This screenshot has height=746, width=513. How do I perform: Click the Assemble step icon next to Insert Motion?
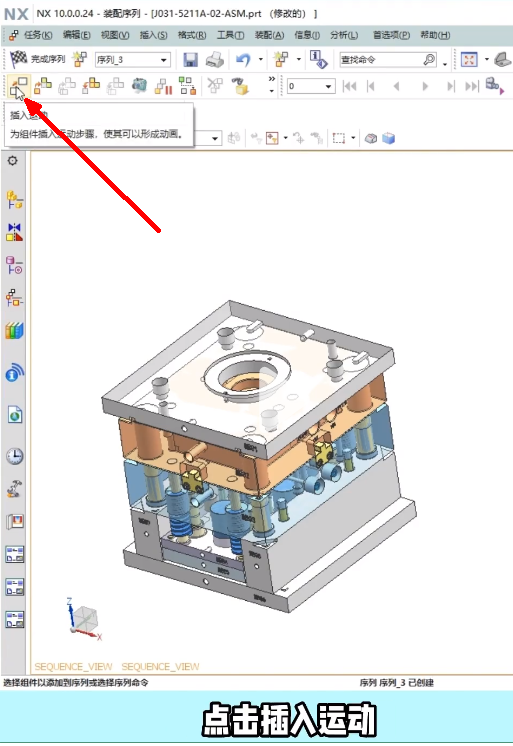[x=43, y=86]
